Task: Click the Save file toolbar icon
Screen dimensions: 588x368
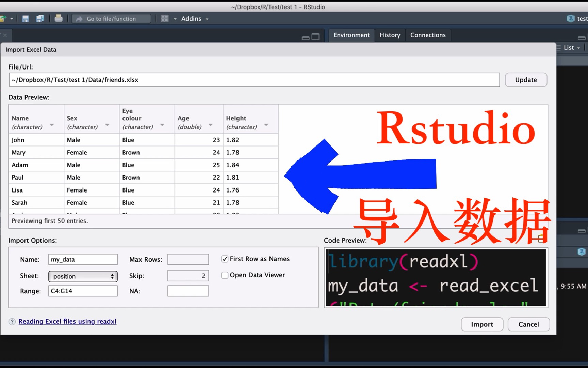Action: click(x=26, y=19)
